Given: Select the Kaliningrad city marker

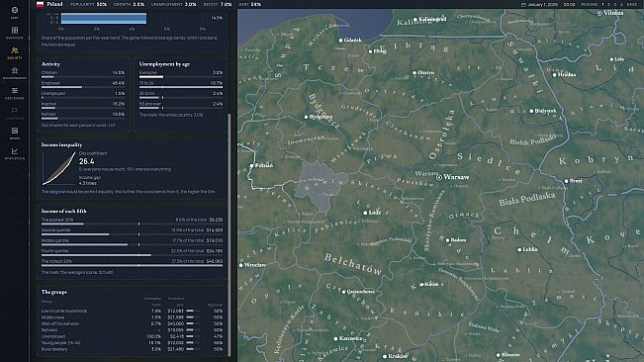Looking at the screenshot, I should (x=415, y=20).
